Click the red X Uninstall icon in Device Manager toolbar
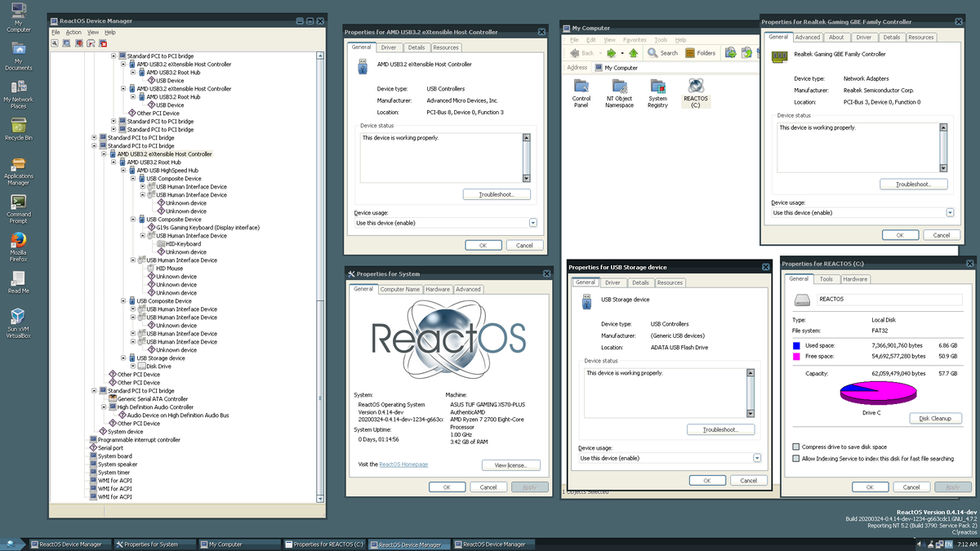Screen dimensions: 980x551 103,42
